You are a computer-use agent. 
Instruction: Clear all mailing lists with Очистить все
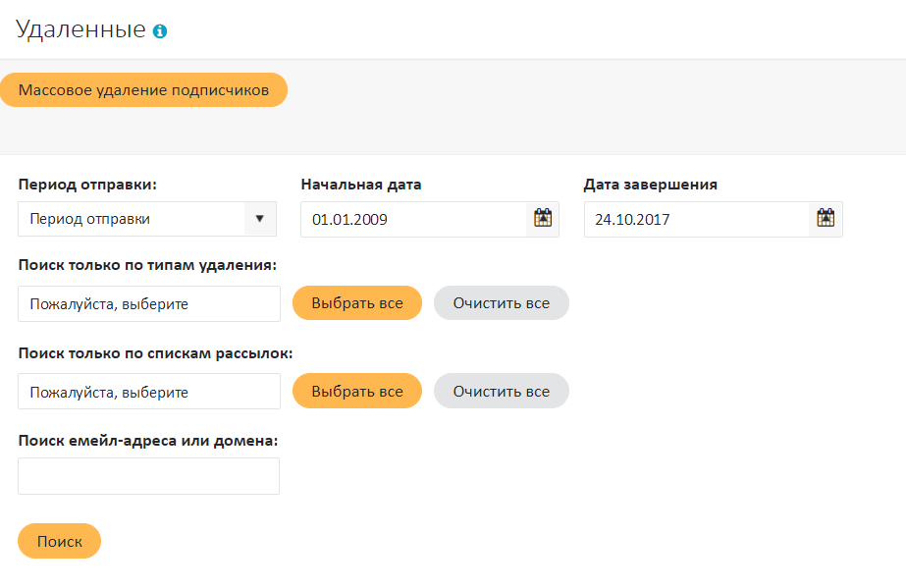pyautogui.click(x=501, y=391)
